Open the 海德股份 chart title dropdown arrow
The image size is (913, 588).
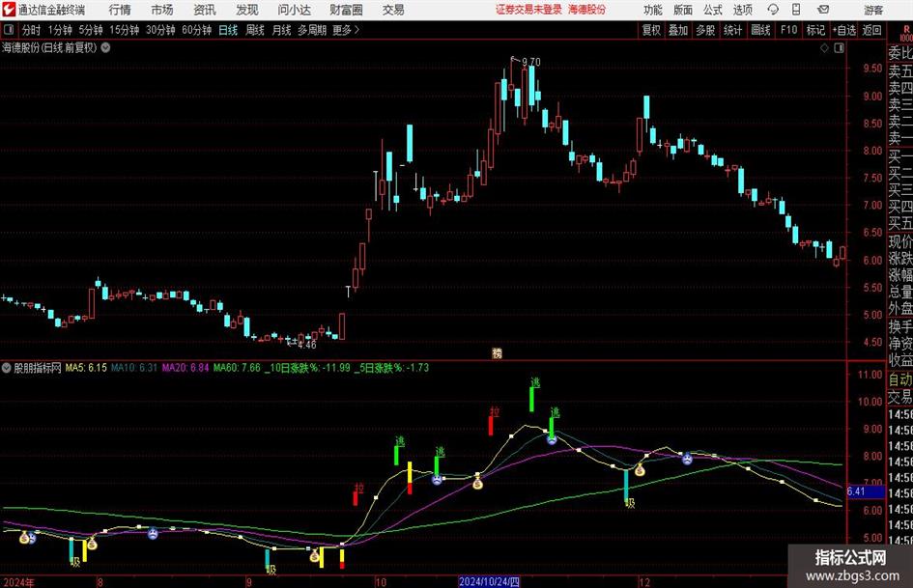pyautogui.click(x=105, y=47)
